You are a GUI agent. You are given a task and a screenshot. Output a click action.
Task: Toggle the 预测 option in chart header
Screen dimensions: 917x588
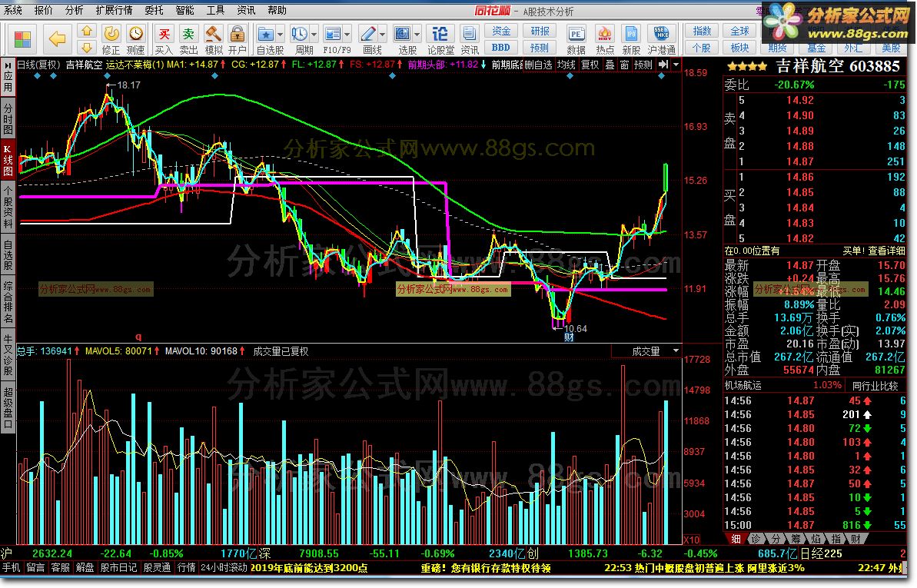tap(643, 65)
